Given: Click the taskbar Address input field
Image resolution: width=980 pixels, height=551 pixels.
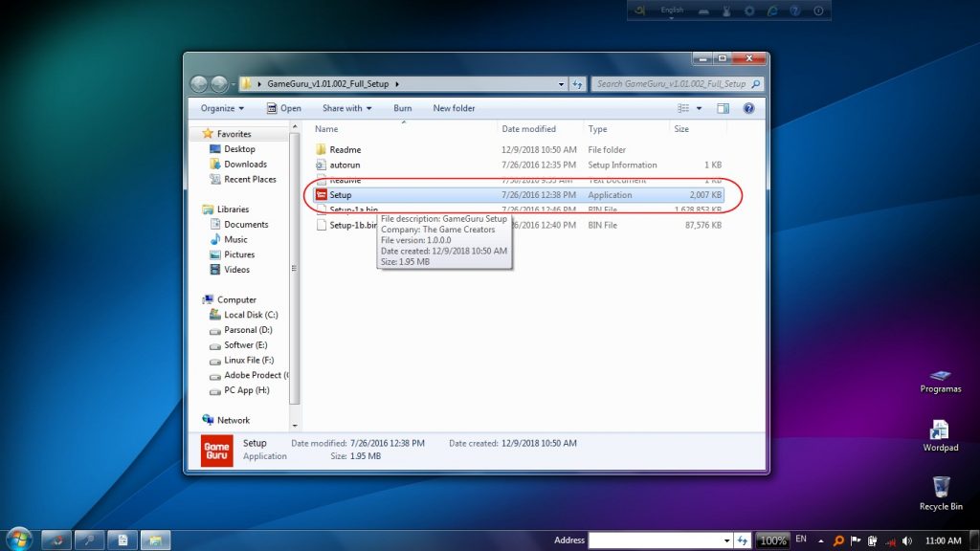Looking at the screenshot, I should [655, 540].
